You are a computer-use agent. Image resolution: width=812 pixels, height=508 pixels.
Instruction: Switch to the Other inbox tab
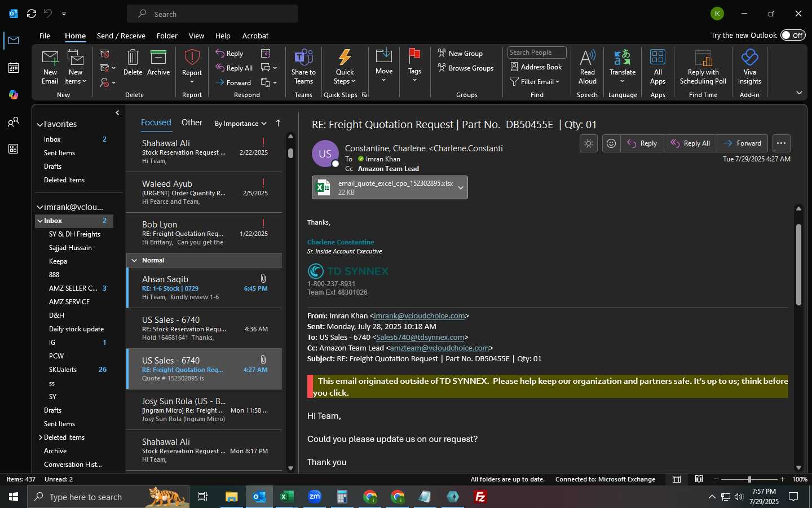coord(192,122)
